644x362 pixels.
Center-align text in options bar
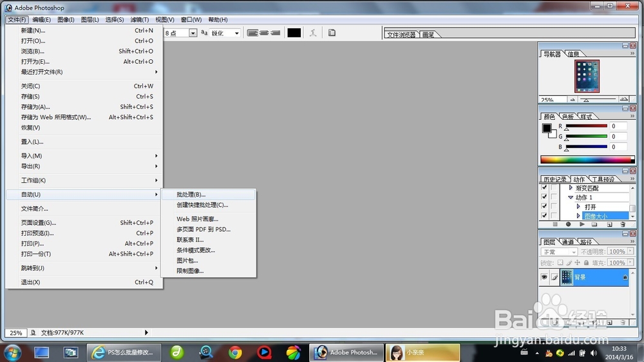click(x=264, y=33)
